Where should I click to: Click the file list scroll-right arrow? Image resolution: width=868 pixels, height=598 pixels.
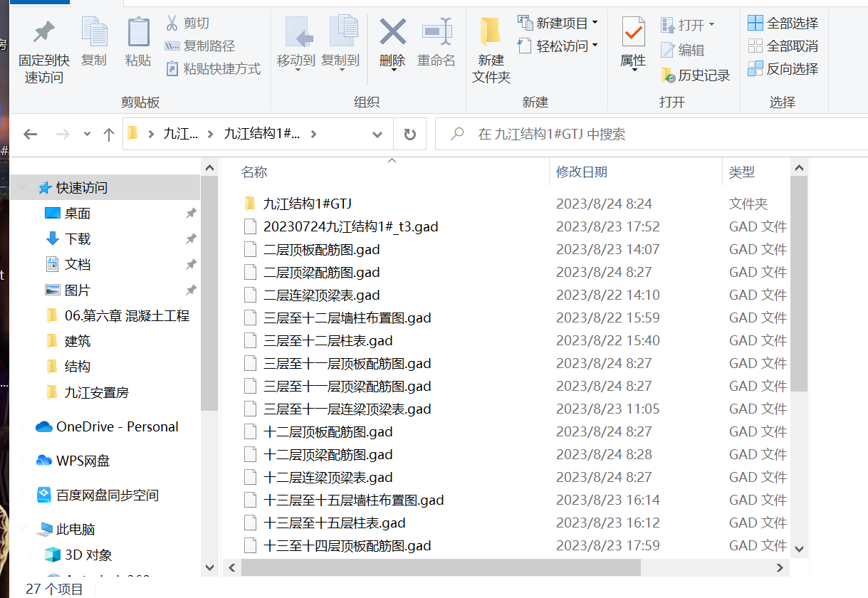[781, 567]
